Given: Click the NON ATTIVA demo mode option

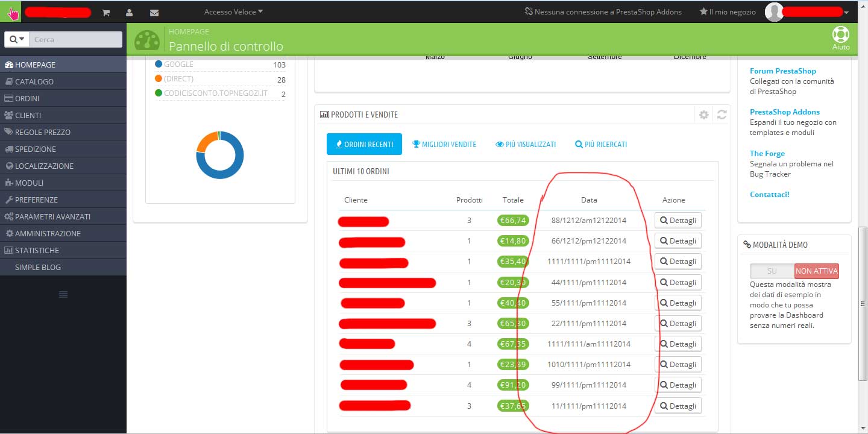Looking at the screenshot, I should pos(817,271).
